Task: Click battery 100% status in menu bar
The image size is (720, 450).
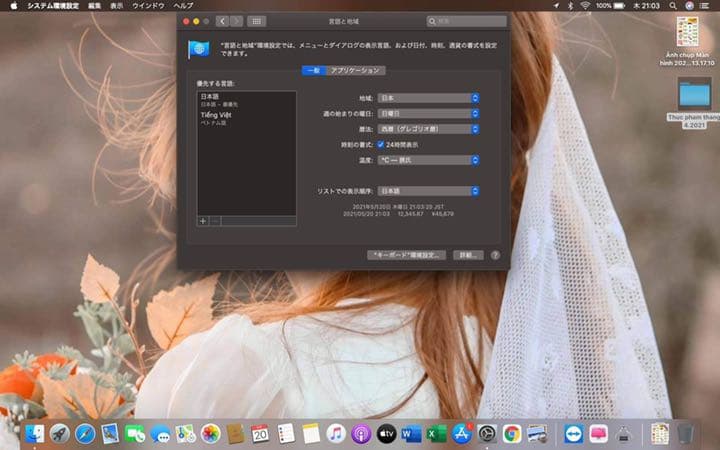Action: 611,6
